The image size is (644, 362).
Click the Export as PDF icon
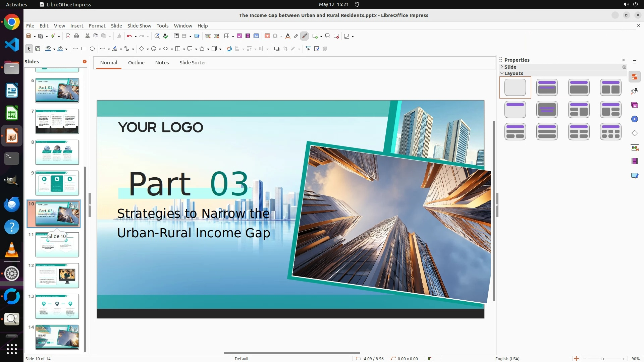coord(68,36)
